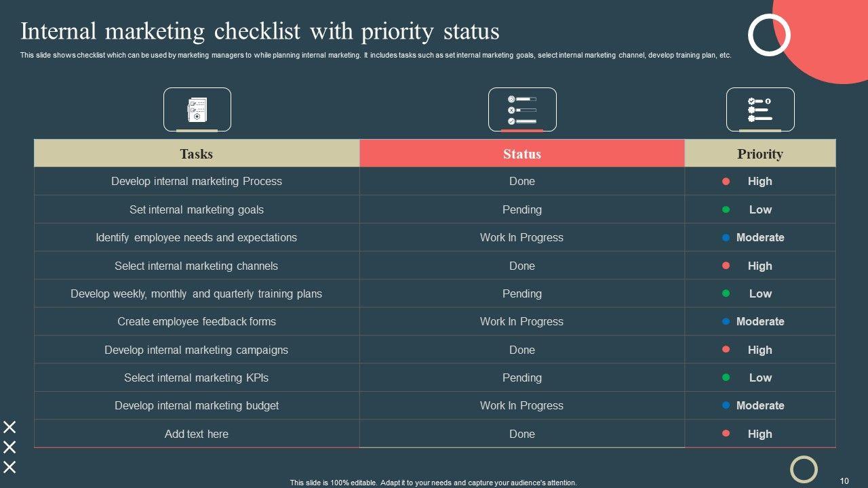This screenshot has width=868, height=488.
Task: Click the tan ring at the bottom right
Action: click(804, 468)
